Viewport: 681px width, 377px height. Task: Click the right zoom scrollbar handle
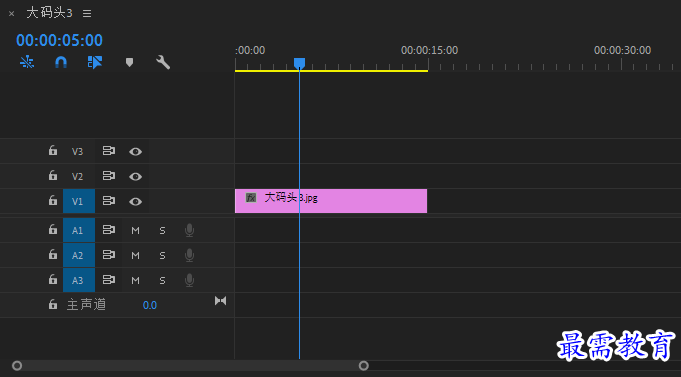click(364, 366)
